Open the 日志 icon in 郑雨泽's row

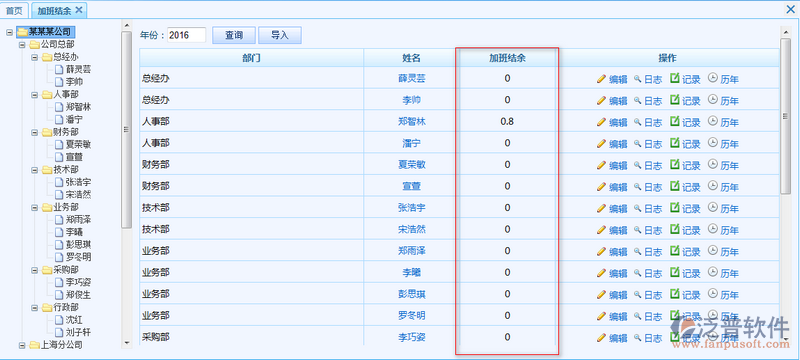point(637,251)
